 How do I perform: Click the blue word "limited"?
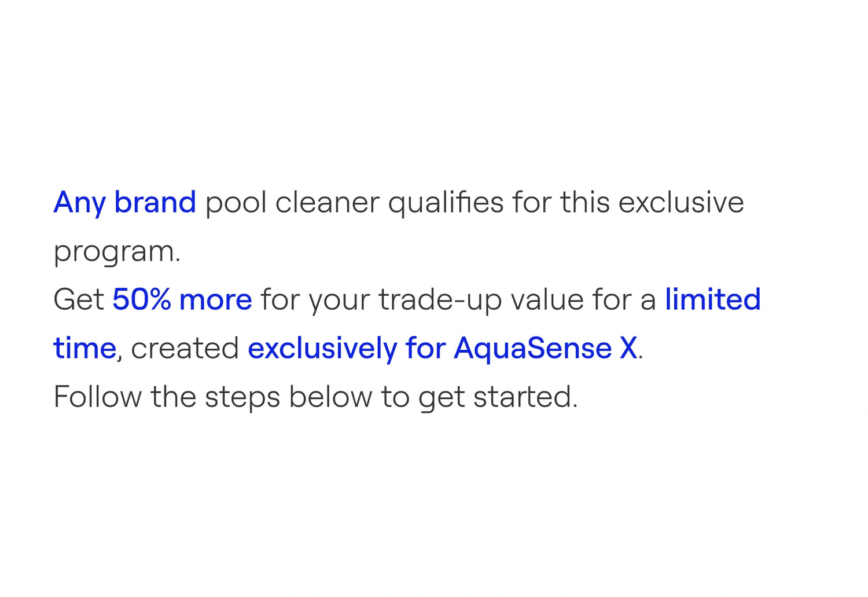(x=712, y=300)
